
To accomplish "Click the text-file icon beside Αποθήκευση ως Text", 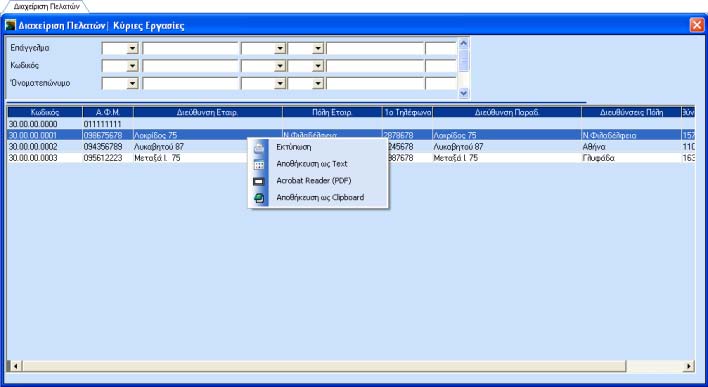I will pos(259,164).
